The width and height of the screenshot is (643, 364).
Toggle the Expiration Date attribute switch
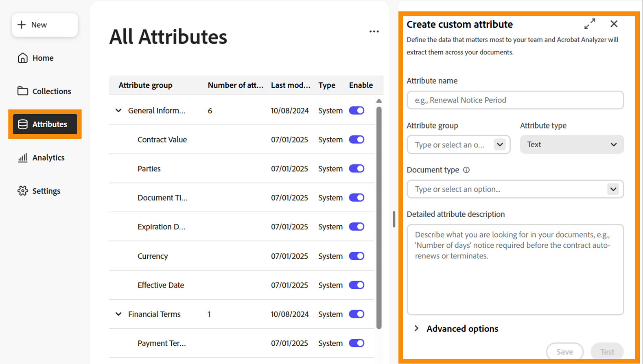pos(356,227)
